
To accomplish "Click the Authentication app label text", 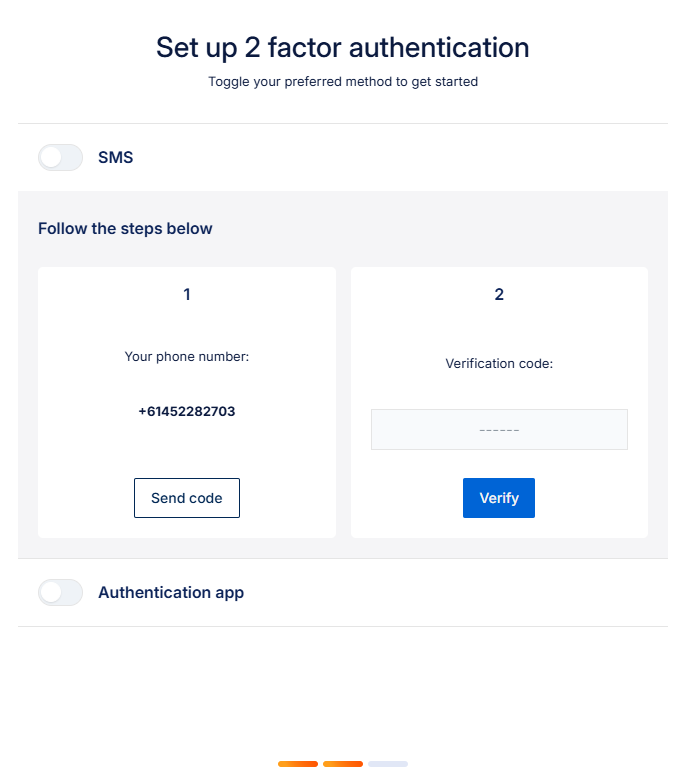I will point(171,593).
